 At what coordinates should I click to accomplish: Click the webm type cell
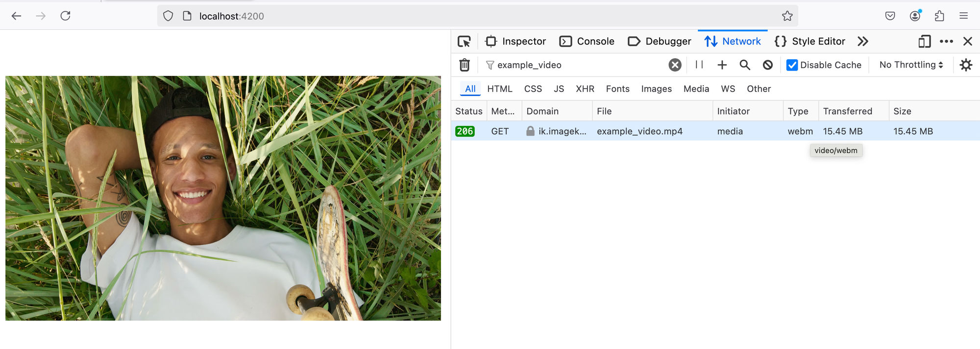(800, 131)
